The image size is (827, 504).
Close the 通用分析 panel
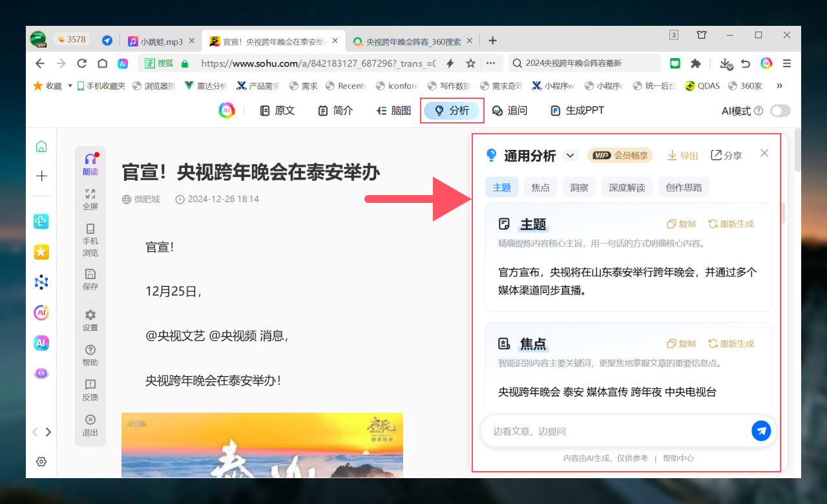764,153
